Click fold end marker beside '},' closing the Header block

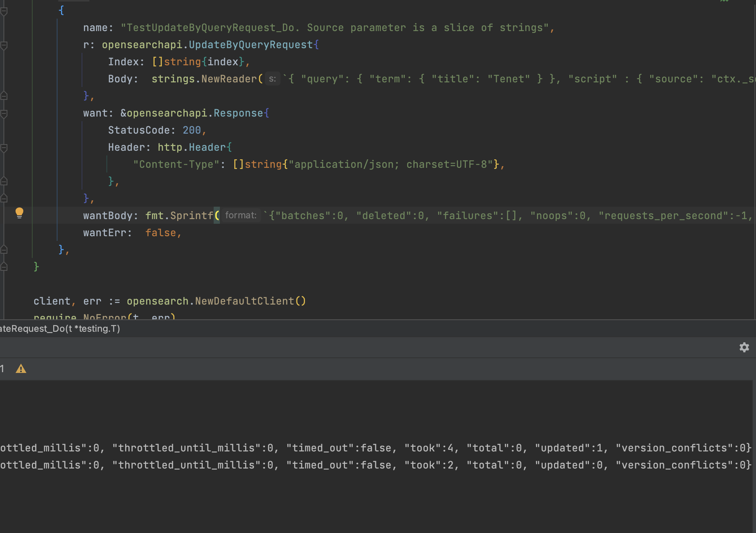(4, 181)
